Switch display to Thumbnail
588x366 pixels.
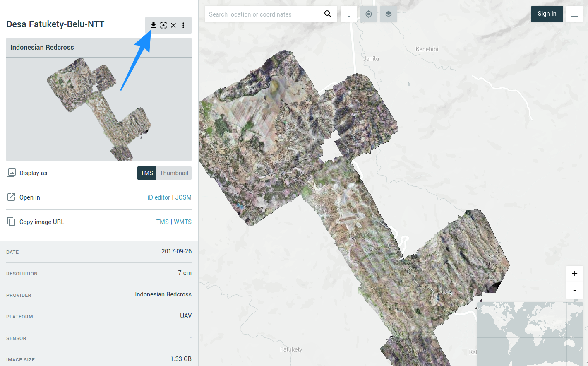pos(174,173)
